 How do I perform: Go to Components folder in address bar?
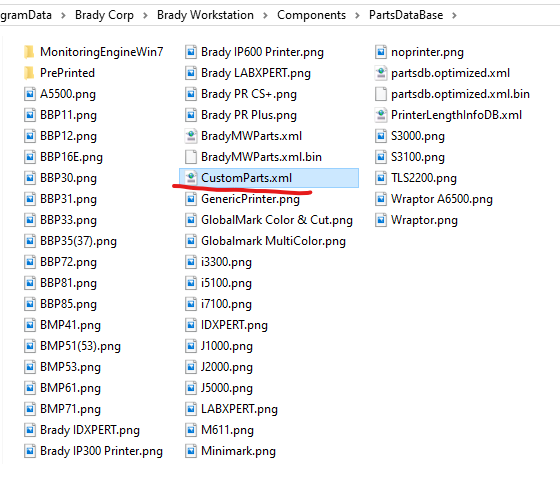click(311, 15)
